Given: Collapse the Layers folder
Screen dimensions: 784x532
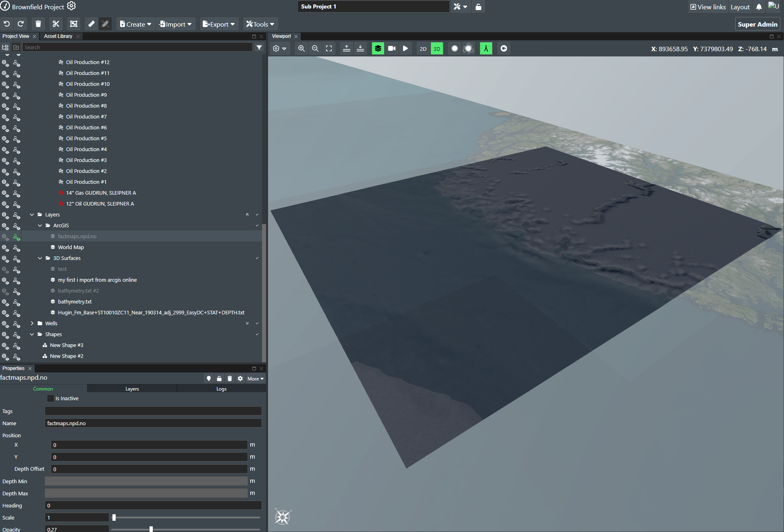Looking at the screenshot, I should (x=32, y=215).
